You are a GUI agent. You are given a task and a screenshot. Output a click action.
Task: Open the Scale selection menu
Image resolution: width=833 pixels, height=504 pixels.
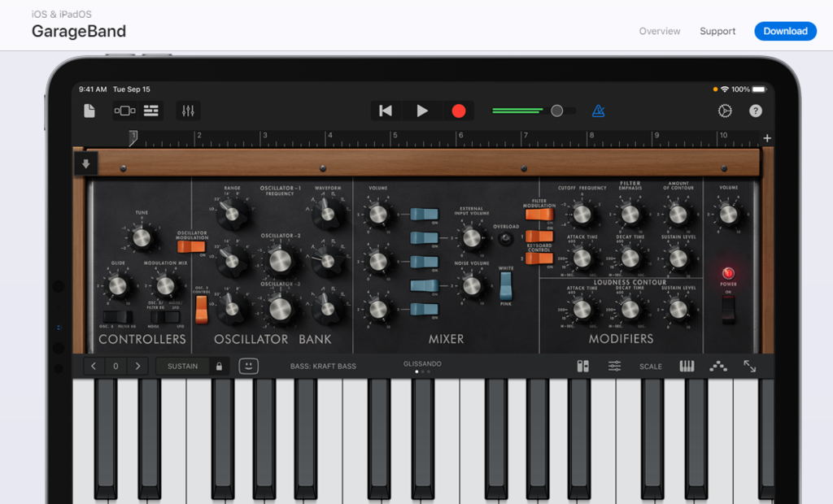point(650,367)
